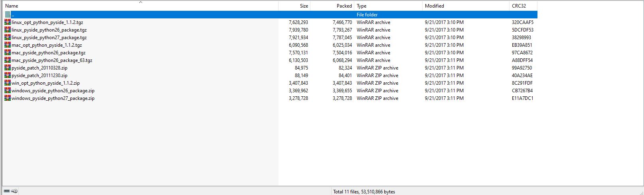Click the CRC32 value 97CA8672
This screenshot has width=644, height=195.
tap(522, 53)
